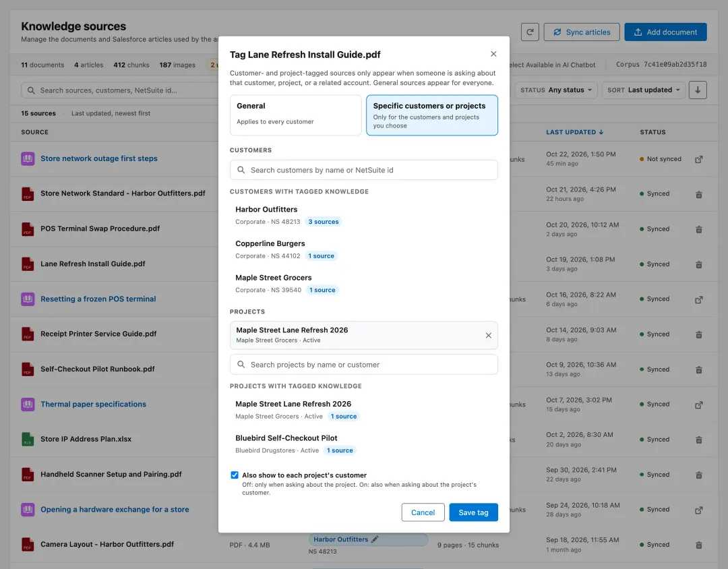
Task: Select Camera Layout - Harbor Outfitters.pdf name
Action: [107, 544]
